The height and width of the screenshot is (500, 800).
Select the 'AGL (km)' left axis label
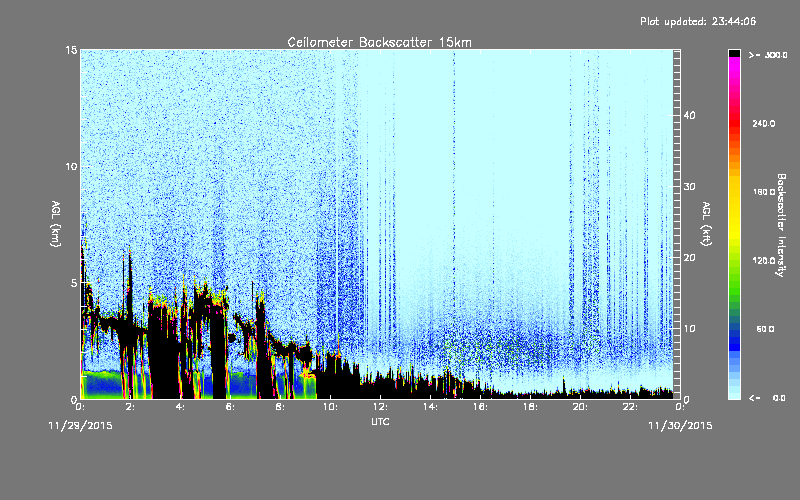[56, 224]
